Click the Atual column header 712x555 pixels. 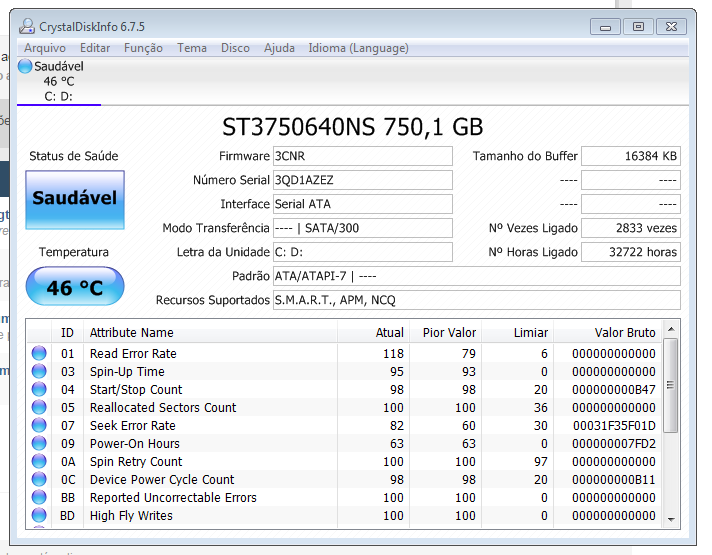click(x=373, y=332)
